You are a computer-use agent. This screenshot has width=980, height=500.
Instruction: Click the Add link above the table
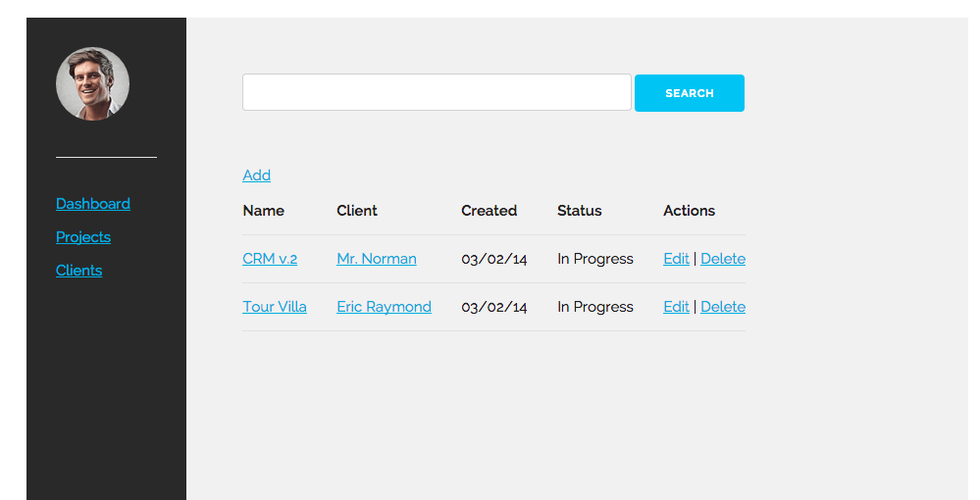[x=256, y=175]
